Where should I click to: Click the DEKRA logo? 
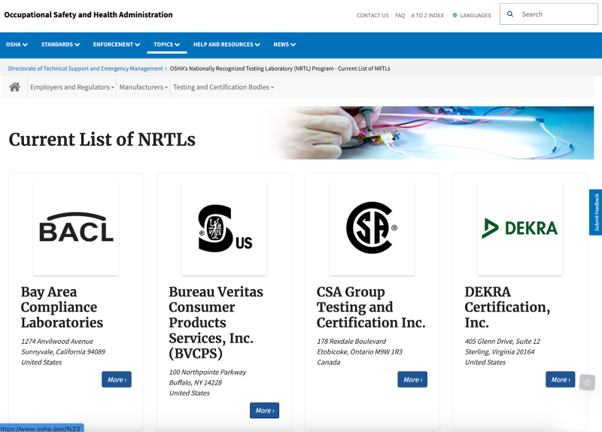pyautogui.click(x=520, y=229)
